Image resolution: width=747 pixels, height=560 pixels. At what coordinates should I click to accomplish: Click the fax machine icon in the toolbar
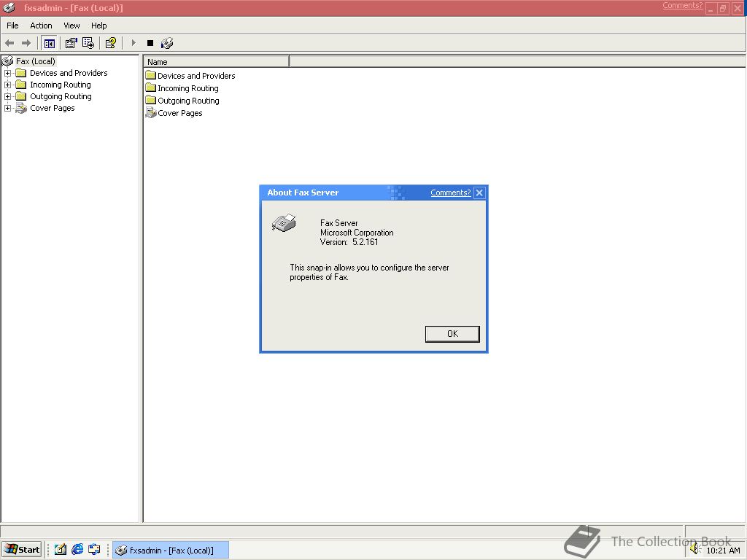coord(167,43)
